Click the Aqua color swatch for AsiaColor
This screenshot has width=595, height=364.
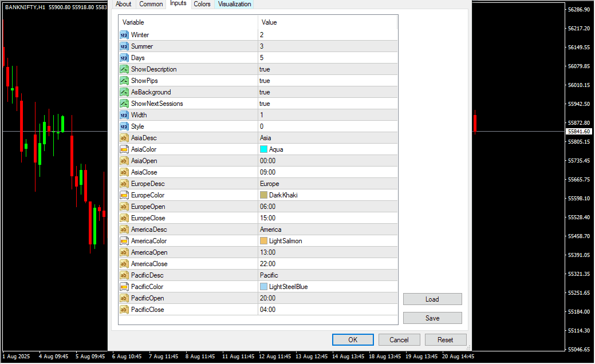coord(263,149)
